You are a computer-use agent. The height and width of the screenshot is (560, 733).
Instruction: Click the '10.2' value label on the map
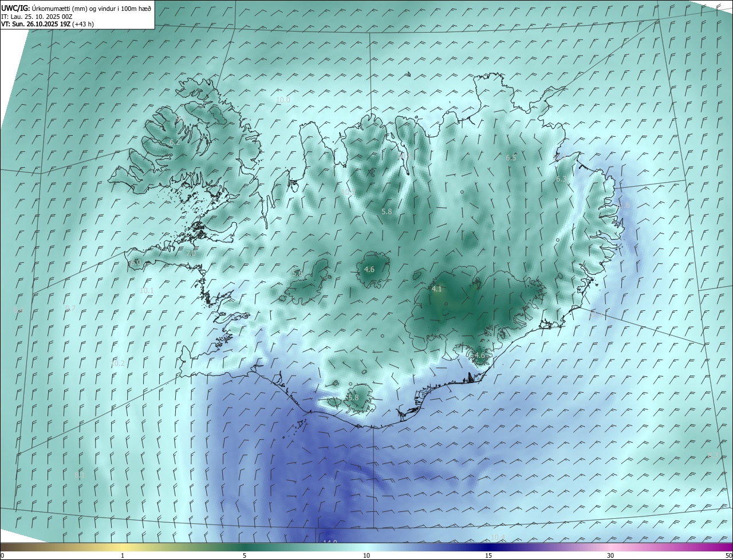117,363
